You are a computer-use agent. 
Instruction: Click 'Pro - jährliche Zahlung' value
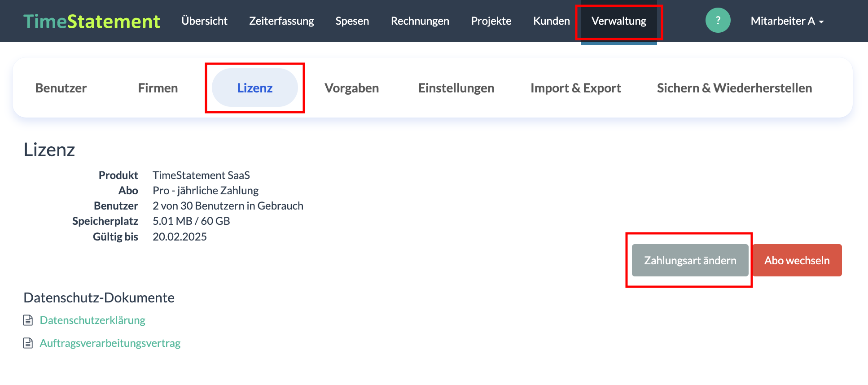(206, 190)
